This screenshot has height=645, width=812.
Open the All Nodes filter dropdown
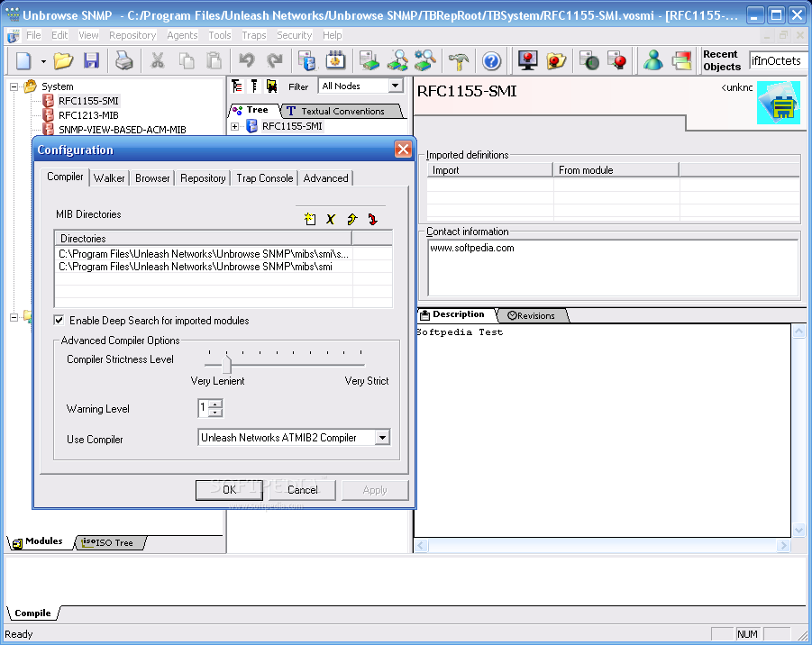pyautogui.click(x=396, y=86)
